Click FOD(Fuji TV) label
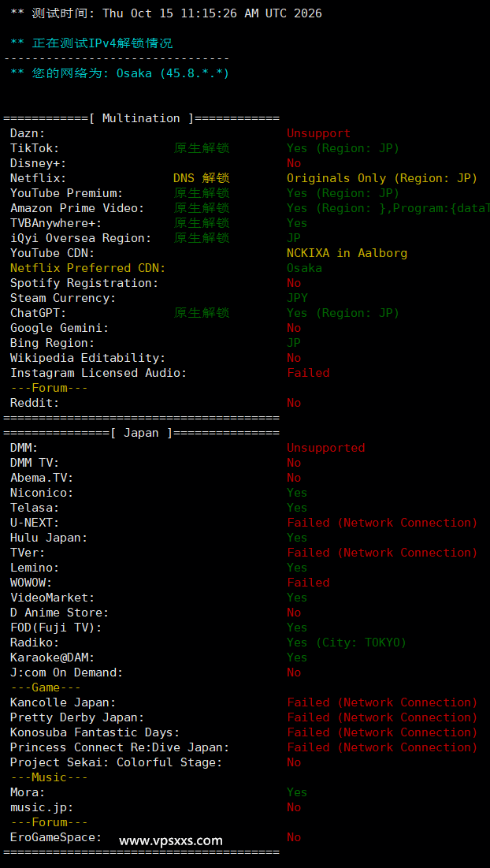The height and width of the screenshot is (868, 490). click(56, 628)
